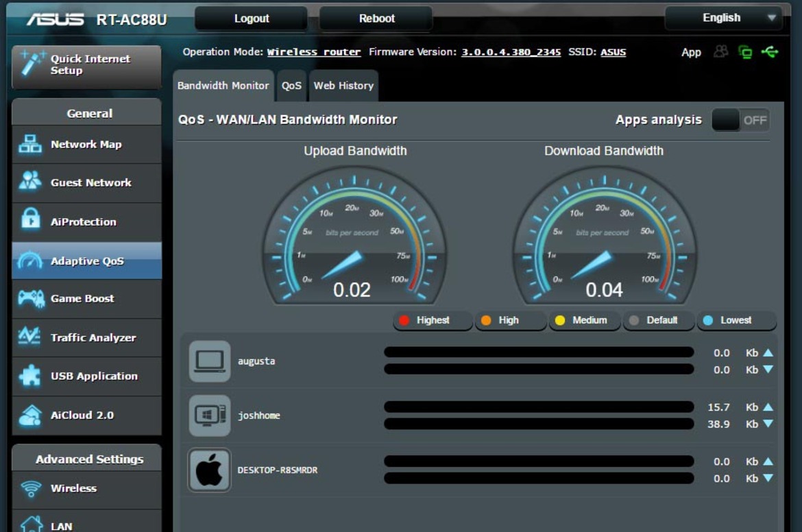Click joshhome upload arrow icon
Image resolution: width=802 pixels, height=532 pixels.
tap(768, 407)
